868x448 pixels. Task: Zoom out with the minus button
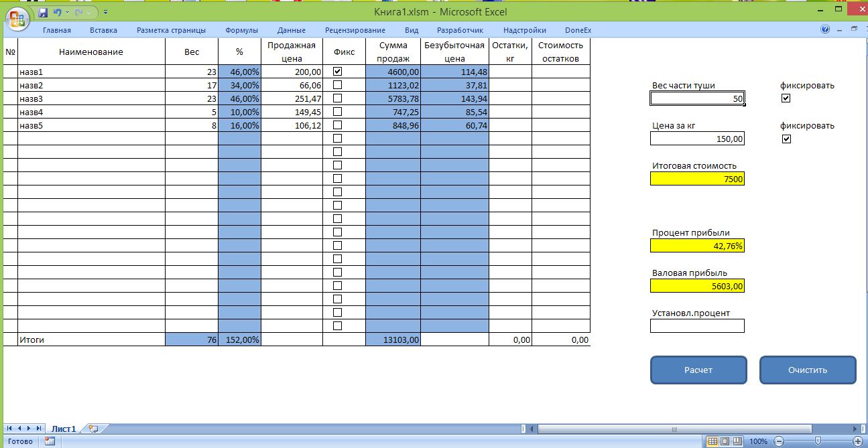point(778,441)
